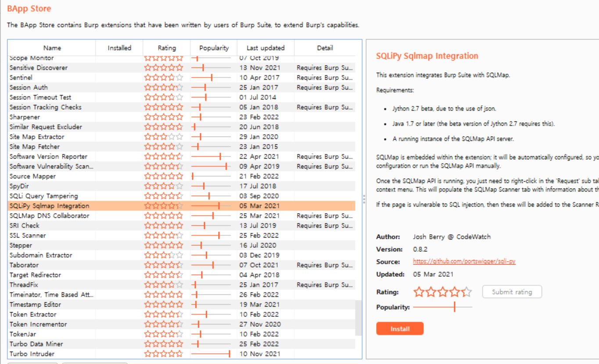This screenshot has height=364, width=599.
Task: Select the Turbo Intruder row
Action: pos(182,353)
